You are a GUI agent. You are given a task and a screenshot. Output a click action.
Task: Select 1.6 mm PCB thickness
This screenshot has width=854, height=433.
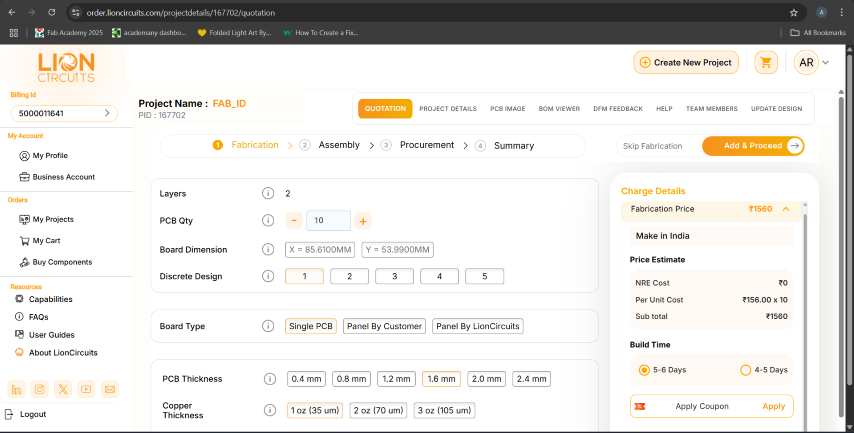point(441,379)
